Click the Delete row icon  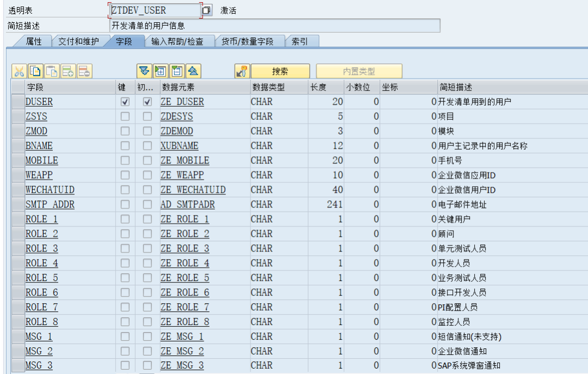pos(84,71)
